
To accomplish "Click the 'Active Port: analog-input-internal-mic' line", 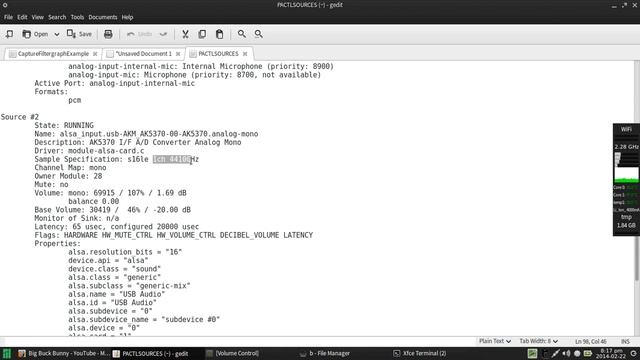I will click(115, 83).
